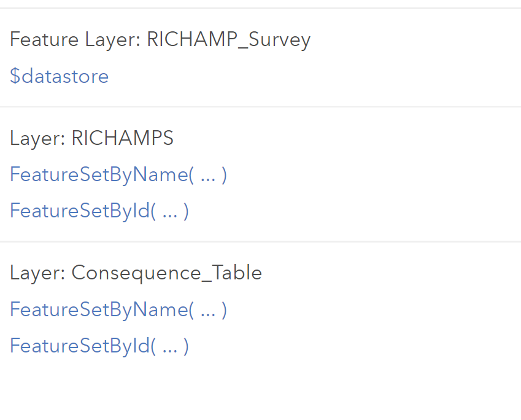
Task: Click the 'Layer: Consequence_Table' heading
Action: tap(136, 273)
